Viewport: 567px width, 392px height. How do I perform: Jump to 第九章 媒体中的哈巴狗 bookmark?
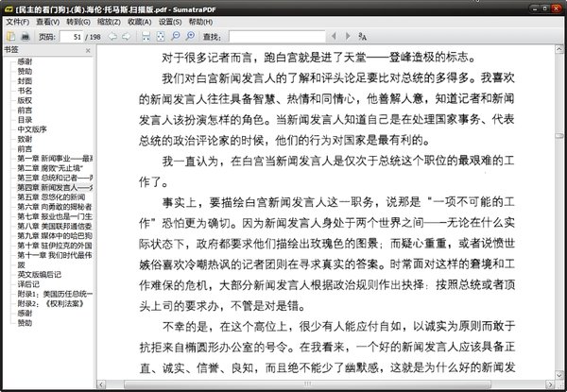click(x=55, y=235)
